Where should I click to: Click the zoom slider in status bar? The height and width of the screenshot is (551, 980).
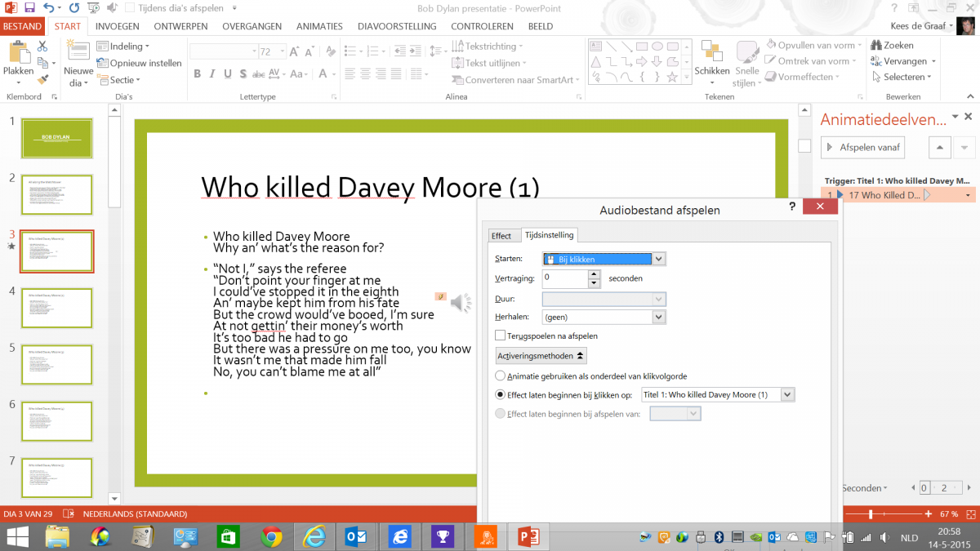(x=871, y=514)
